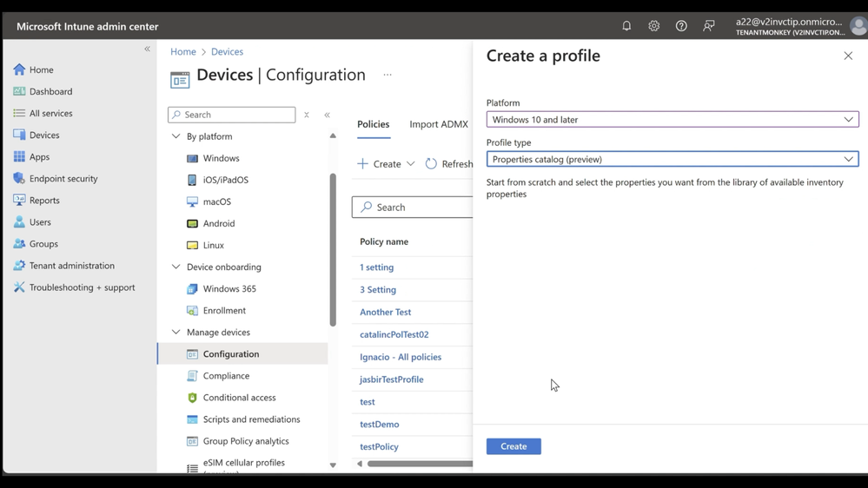Open the catalincPolTest02 policy
Screen dimensions: 868x488
pyautogui.click(x=394, y=334)
